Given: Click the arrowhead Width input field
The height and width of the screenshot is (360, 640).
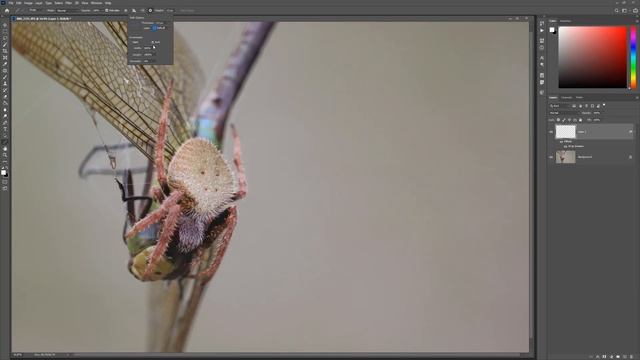Looking at the screenshot, I should [149, 48].
